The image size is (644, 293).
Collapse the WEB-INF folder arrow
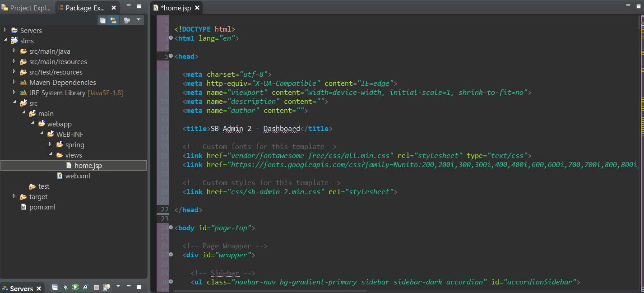41,134
